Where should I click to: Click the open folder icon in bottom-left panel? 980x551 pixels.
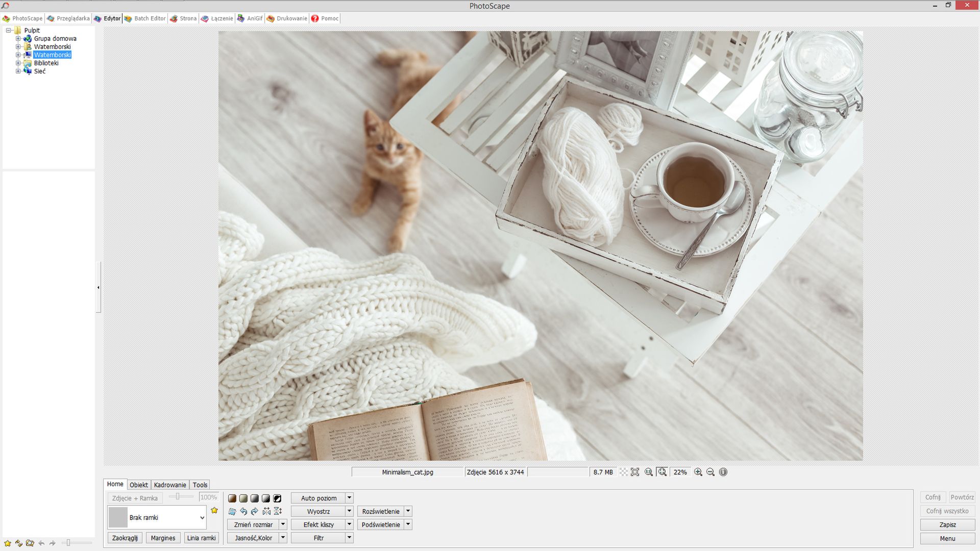tap(30, 543)
